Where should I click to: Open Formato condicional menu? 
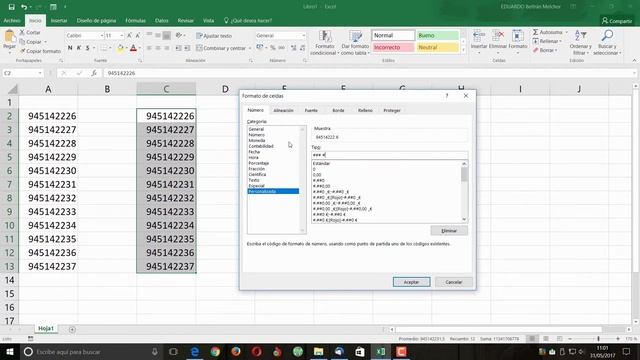pos(324,42)
